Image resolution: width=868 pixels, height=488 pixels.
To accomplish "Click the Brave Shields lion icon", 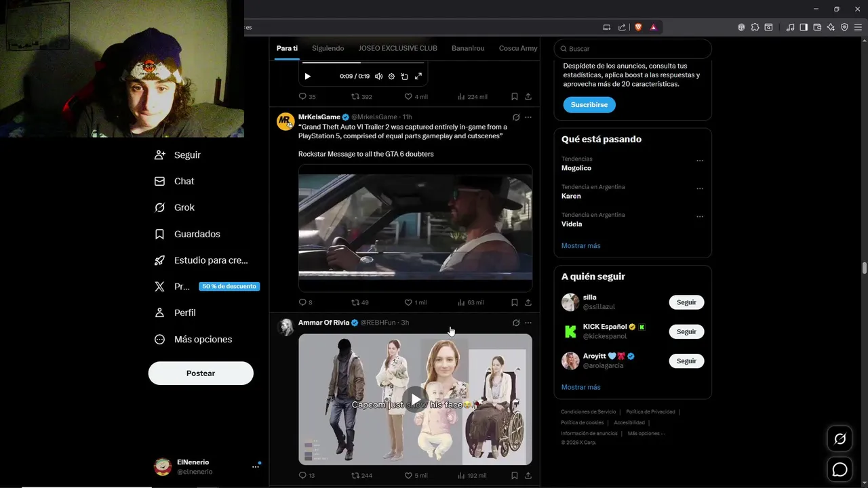I will tap(638, 27).
